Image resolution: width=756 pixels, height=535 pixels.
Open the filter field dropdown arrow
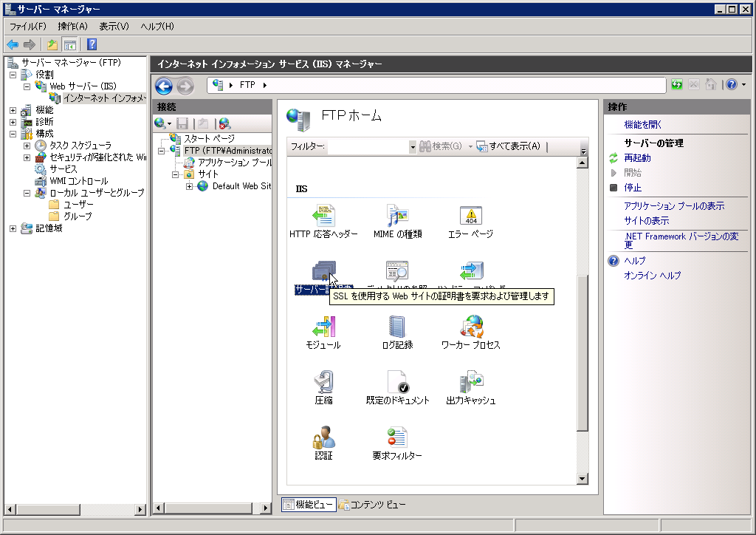tap(413, 146)
